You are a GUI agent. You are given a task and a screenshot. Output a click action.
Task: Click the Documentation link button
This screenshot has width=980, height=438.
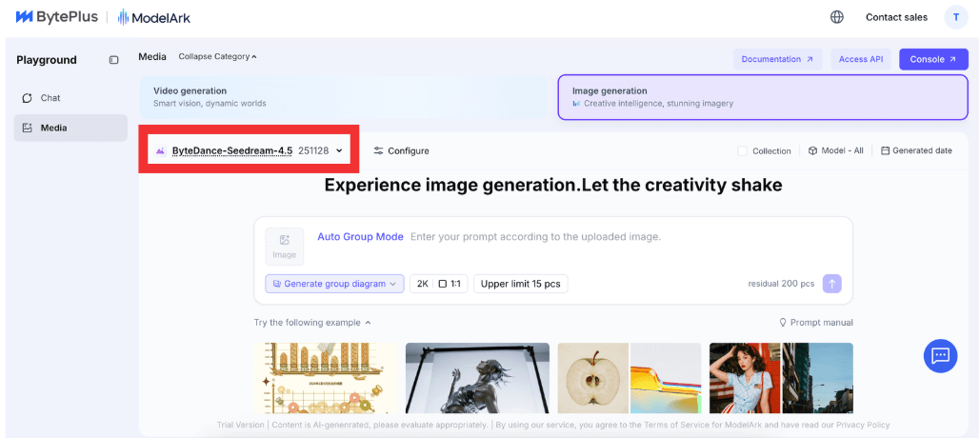[x=777, y=59]
